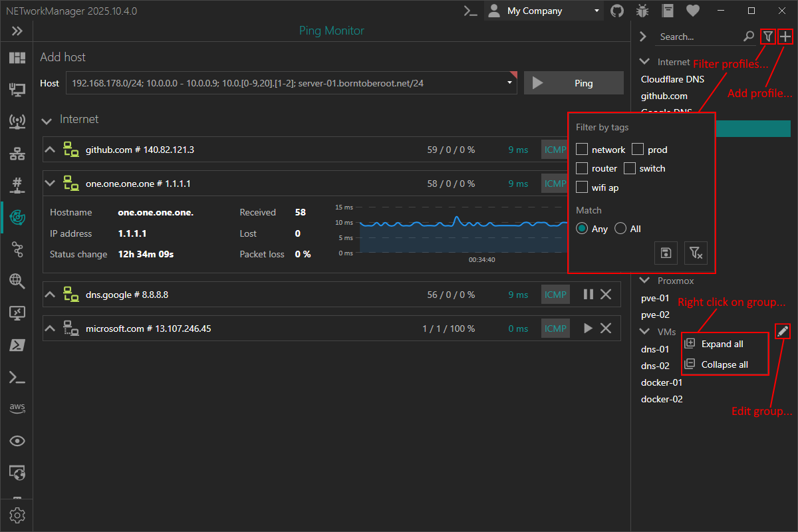Click the Ping button to start pinging
Image resolution: width=798 pixels, height=532 pixels.
(x=574, y=82)
